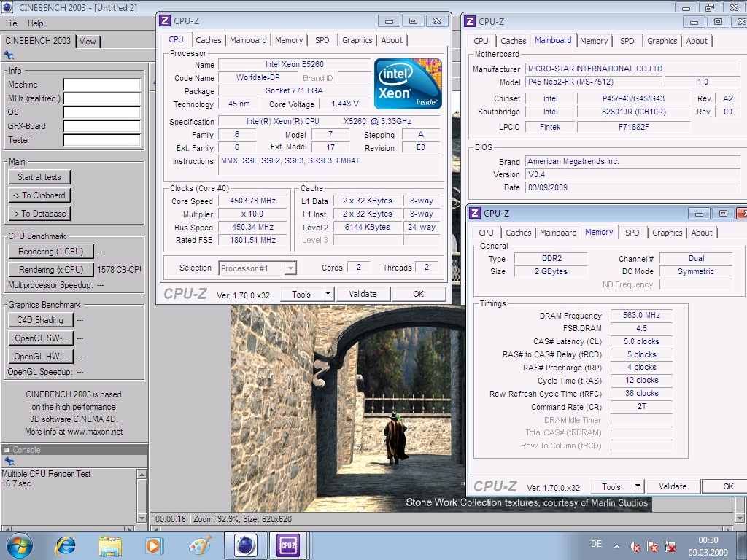Open Graphics tab in Memory window

(x=667, y=233)
